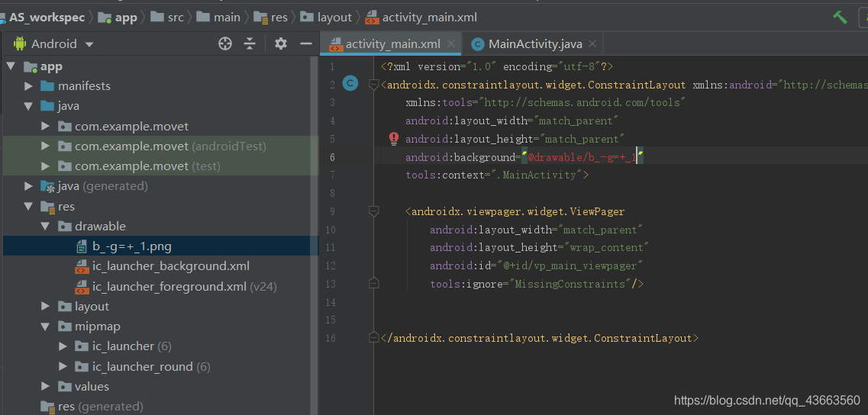The image size is (868, 415).
Task: Expand the ic_launcher (6) node
Action: coord(63,346)
